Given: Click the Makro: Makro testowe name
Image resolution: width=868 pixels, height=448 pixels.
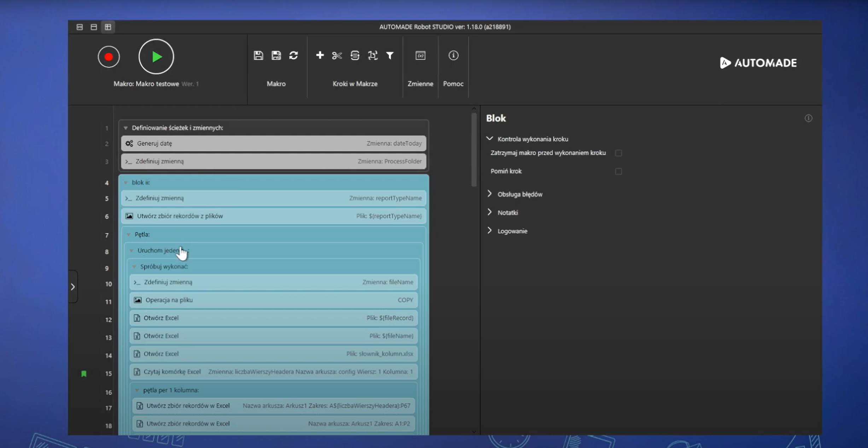Looking at the screenshot, I should click(x=146, y=84).
